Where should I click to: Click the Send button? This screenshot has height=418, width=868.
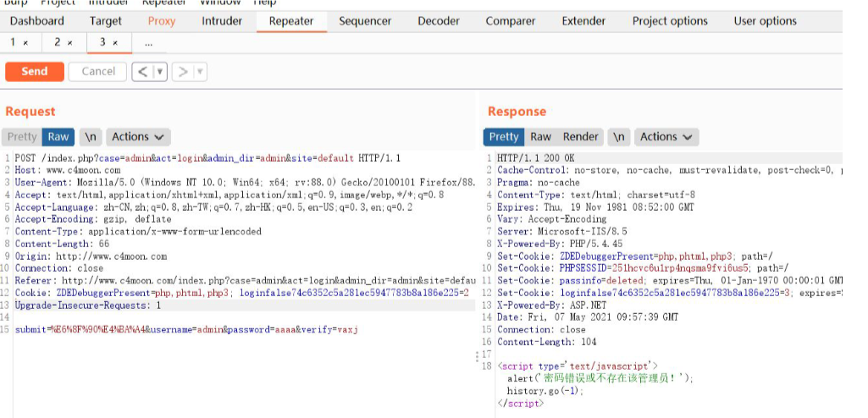click(34, 72)
